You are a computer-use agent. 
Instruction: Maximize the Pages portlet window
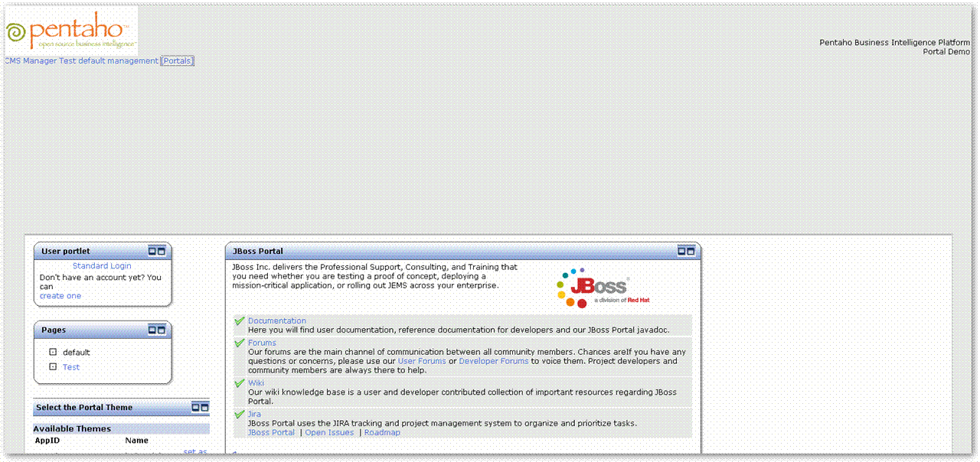pos(162,330)
